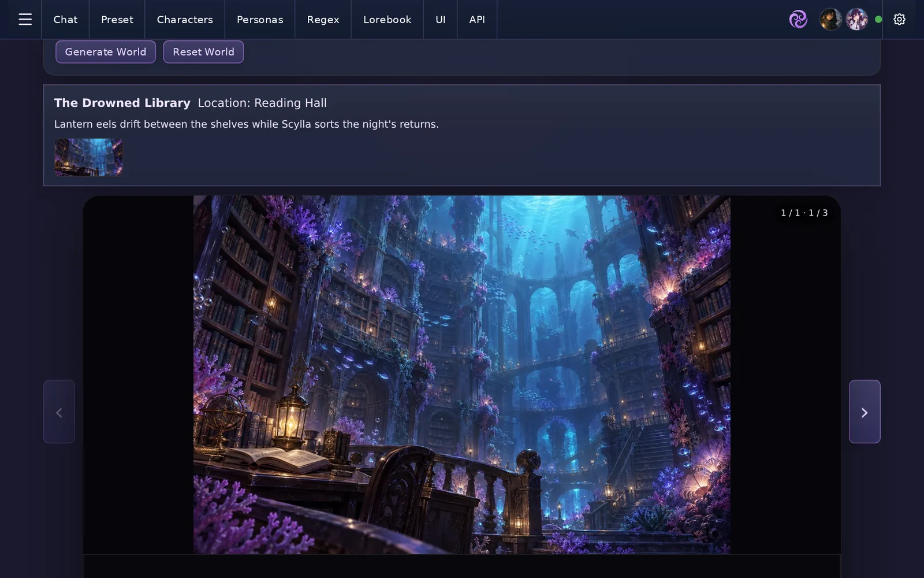Click the Lantern eels description text

click(x=247, y=124)
